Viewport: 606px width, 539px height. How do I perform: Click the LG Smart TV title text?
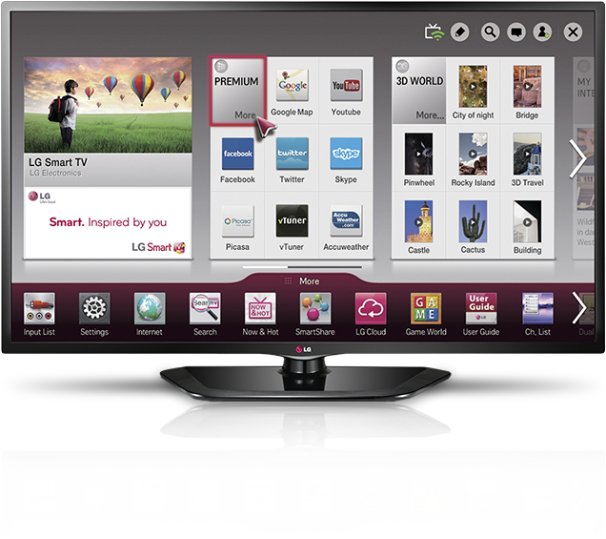(x=58, y=162)
